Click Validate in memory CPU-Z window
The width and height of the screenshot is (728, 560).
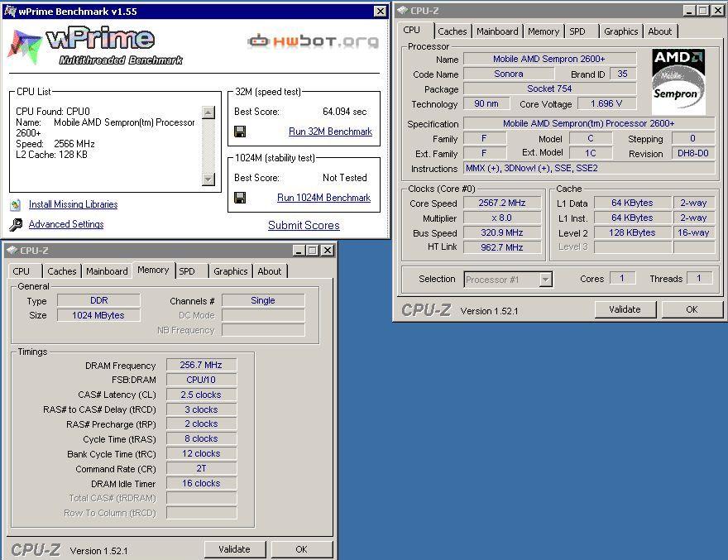click(234, 549)
